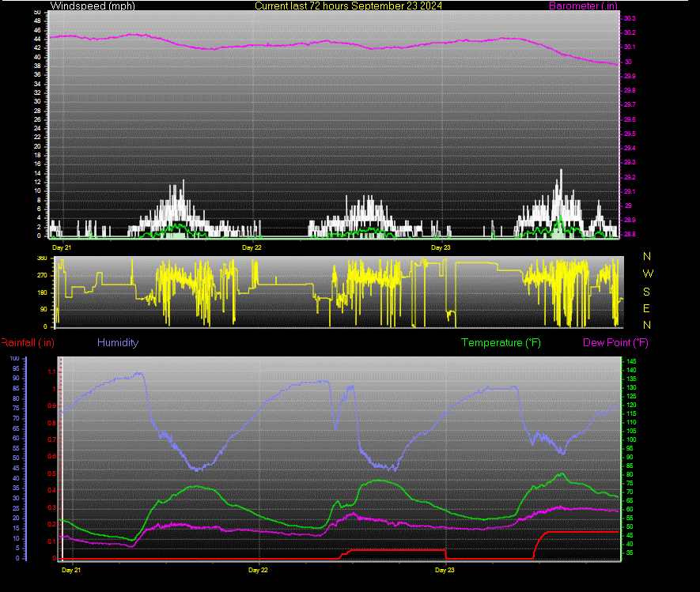Screen dimensions: 700x592
Task: Click the "Day 22" label under the humidity chart
Action: point(258,570)
